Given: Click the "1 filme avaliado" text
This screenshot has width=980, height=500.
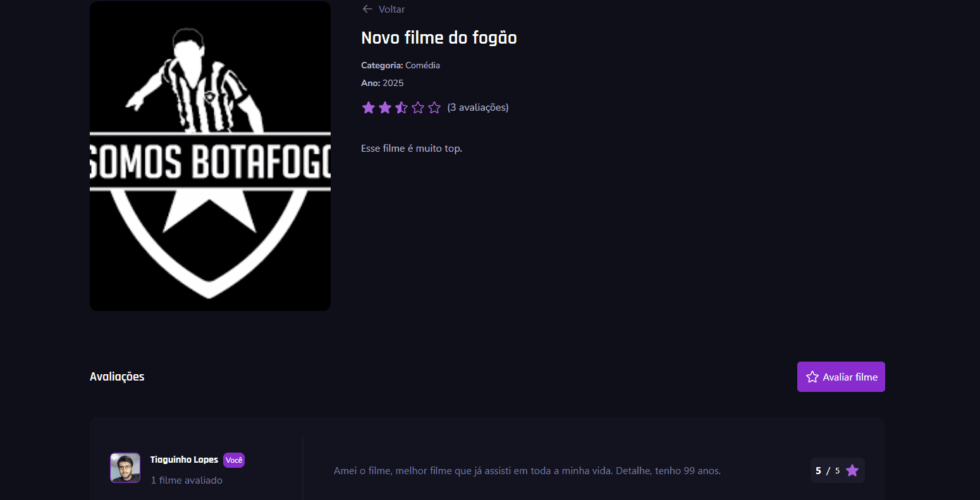Looking at the screenshot, I should coord(187,480).
